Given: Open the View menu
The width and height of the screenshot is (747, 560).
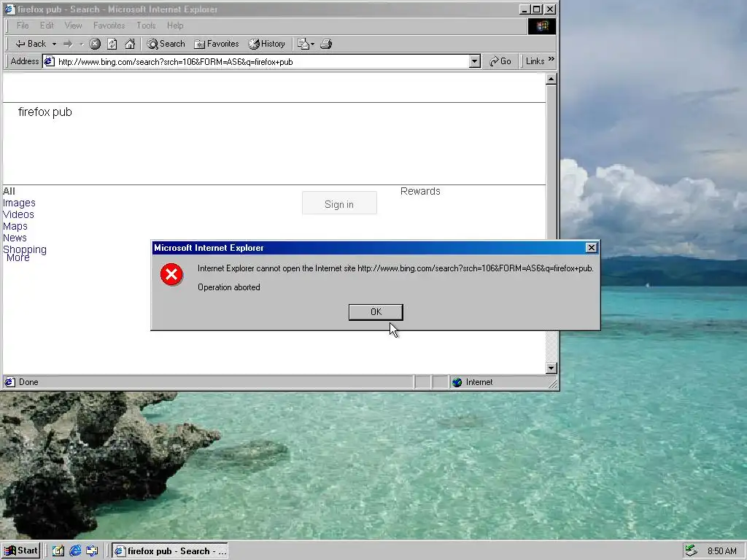Looking at the screenshot, I should click(x=73, y=26).
